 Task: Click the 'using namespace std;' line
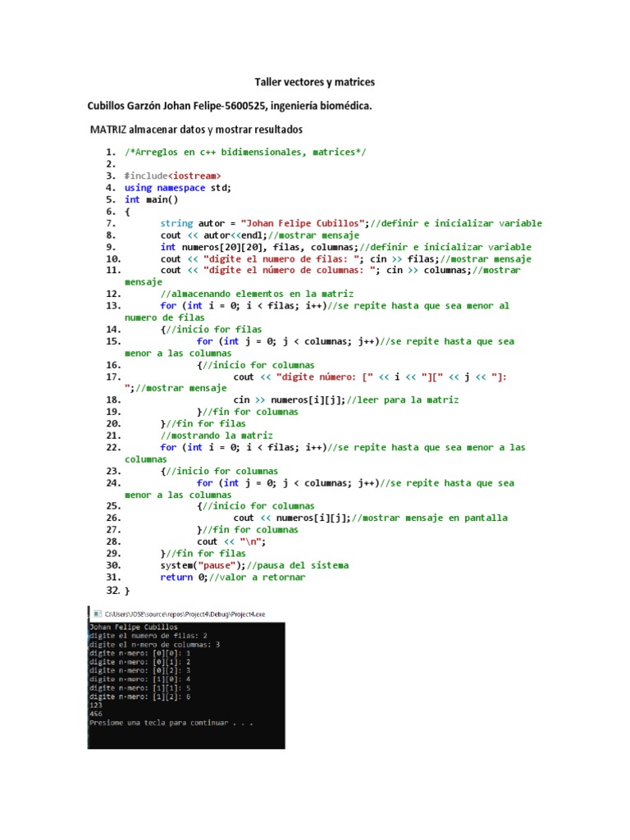[x=178, y=188]
